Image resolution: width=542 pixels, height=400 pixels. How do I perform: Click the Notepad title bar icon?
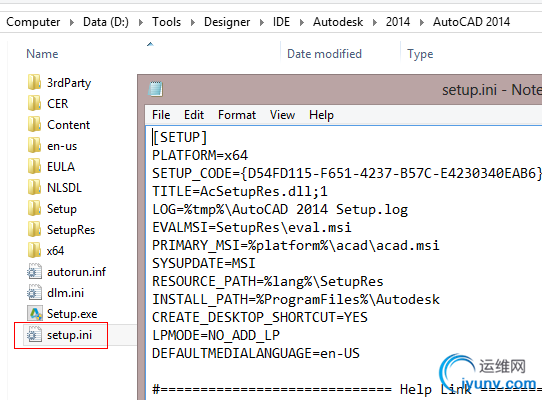[x=156, y=89]
